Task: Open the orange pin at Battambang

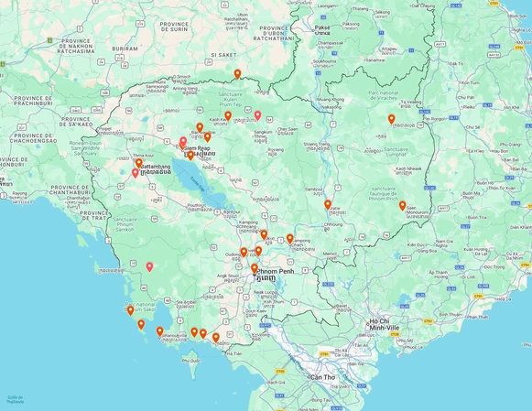Action: click(139, 163)
